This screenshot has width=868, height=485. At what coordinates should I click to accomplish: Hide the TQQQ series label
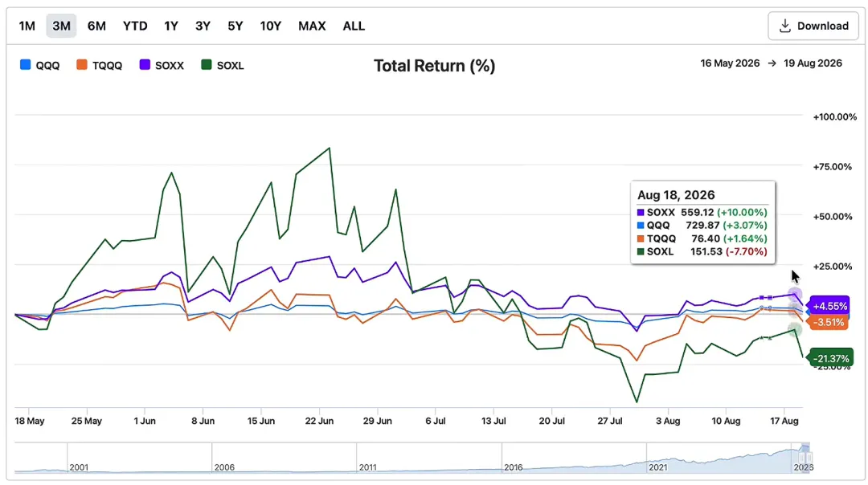point(108,65)
